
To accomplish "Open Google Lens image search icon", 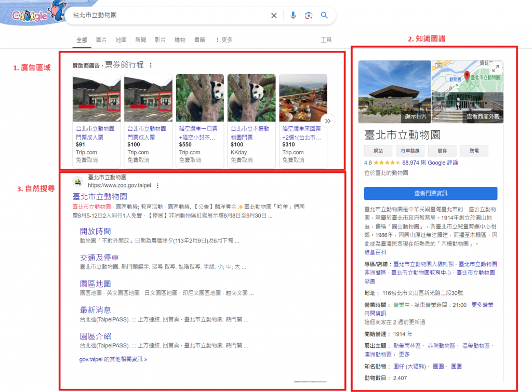I will 309,15.
